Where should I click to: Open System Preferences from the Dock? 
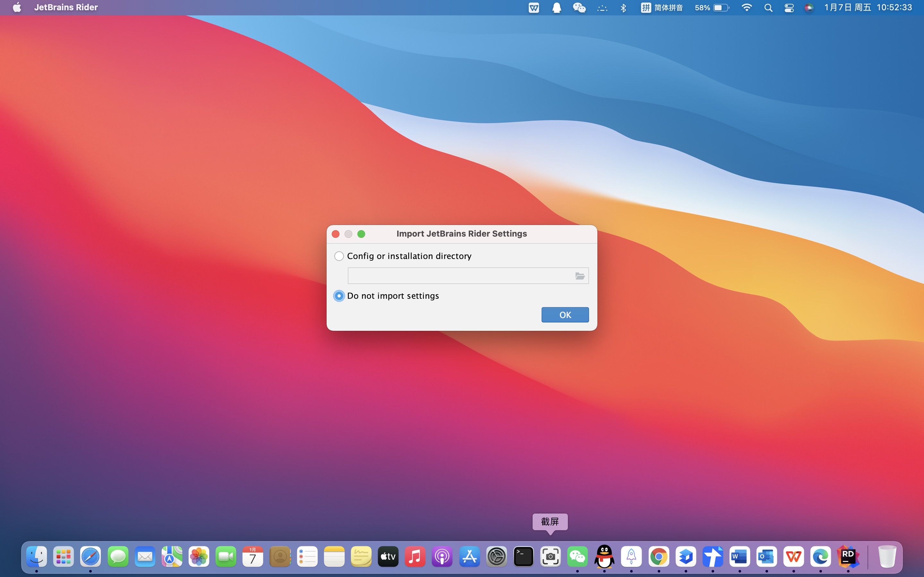point(496,557)
